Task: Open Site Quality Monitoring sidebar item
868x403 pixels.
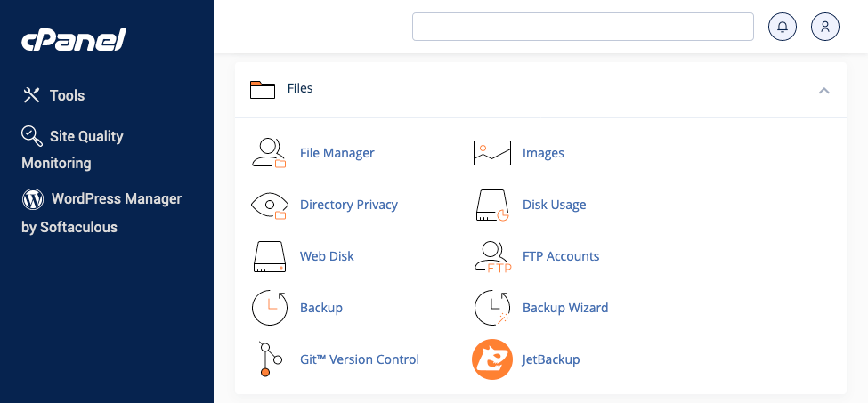Action: click(x=72, y=149)
